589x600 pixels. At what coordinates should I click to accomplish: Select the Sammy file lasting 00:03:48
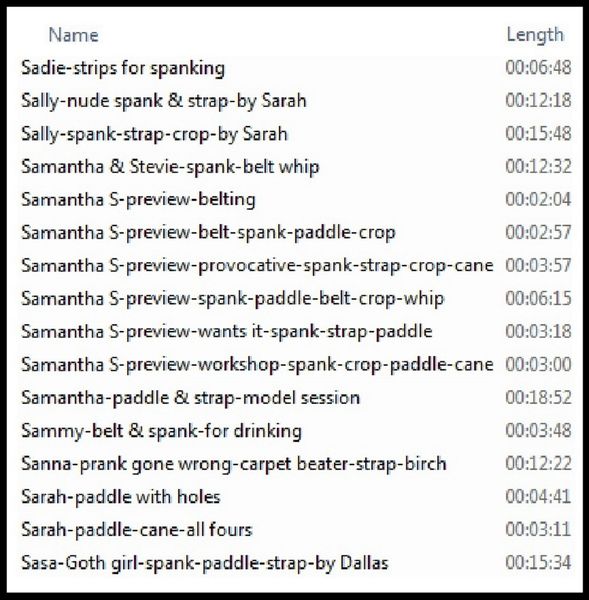pyautogui.click(x=295, y=430)
